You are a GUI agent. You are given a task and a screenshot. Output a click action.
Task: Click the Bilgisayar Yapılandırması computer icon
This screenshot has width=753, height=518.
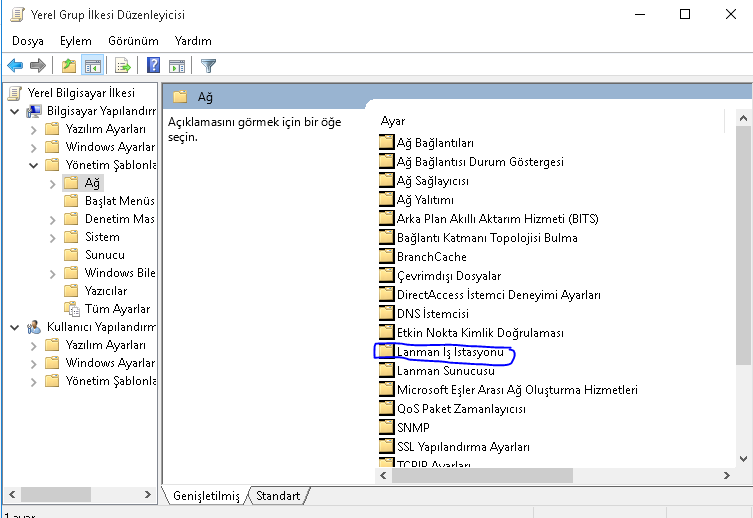(34, 111)
